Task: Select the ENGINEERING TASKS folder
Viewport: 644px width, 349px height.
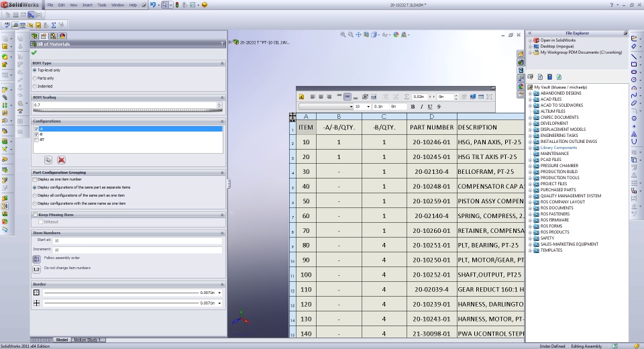Action: click(559, 136)
